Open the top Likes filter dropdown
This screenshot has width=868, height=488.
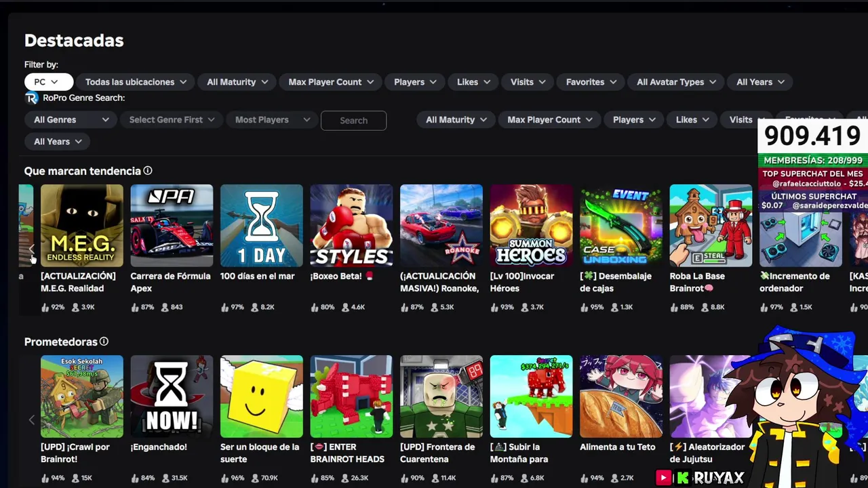tap(473, 82)
